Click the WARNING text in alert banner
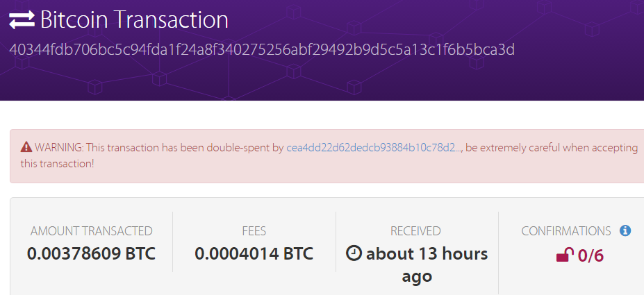This screenshot has height=295, width=644. tap(59, 148)
